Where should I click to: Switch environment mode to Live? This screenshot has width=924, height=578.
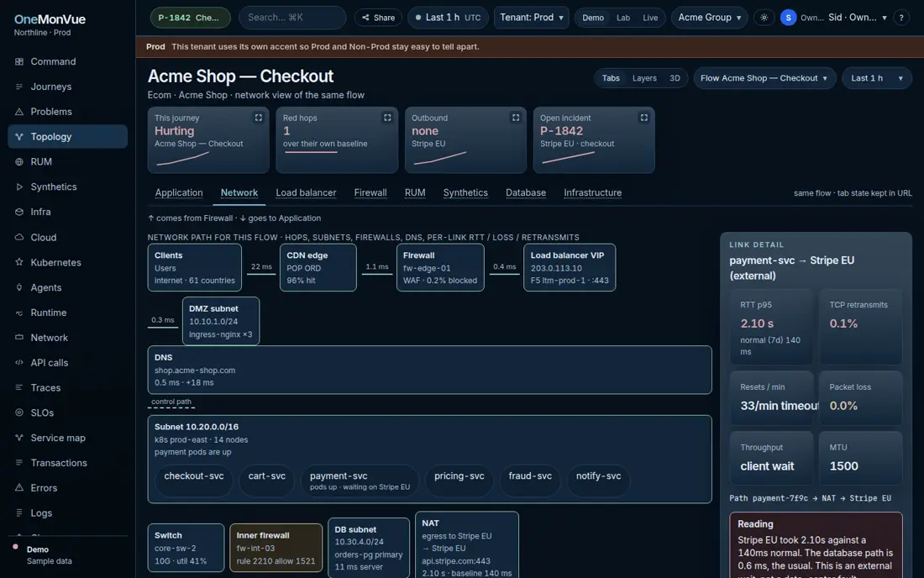click(650, 18)
